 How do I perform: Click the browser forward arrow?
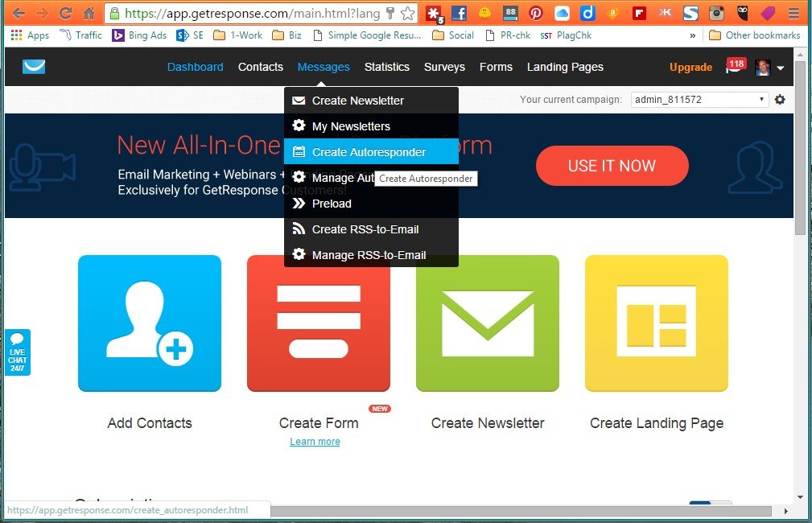tap(42, 14)
